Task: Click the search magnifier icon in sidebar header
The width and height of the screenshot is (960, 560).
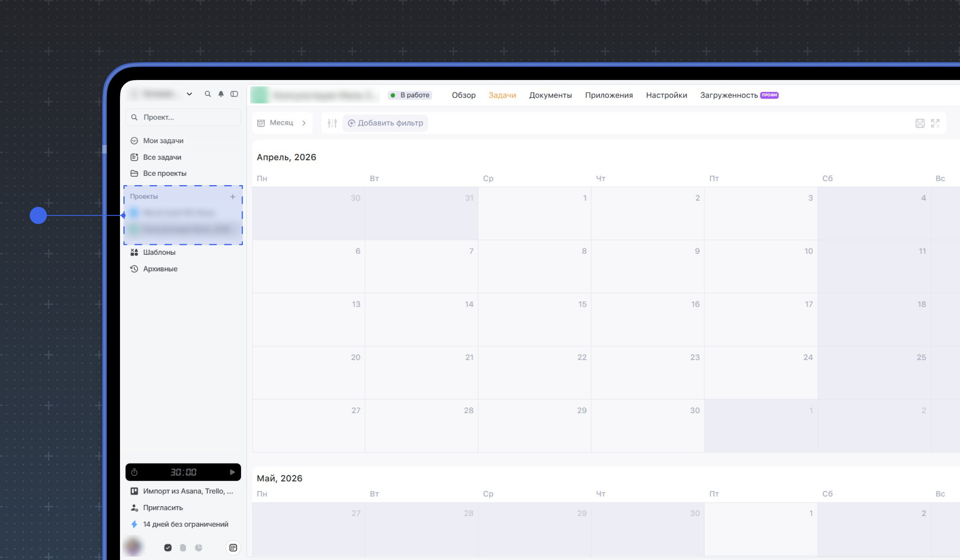Action: coord(208,94)
